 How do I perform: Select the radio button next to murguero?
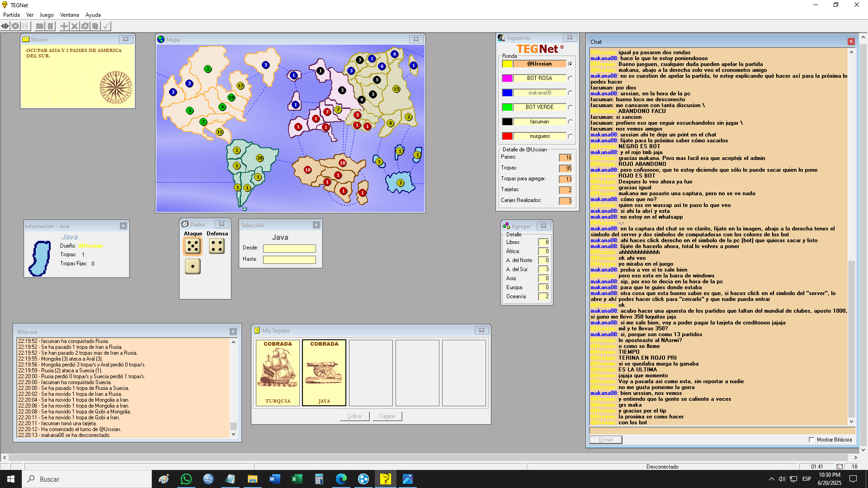[x=571, y=136]
